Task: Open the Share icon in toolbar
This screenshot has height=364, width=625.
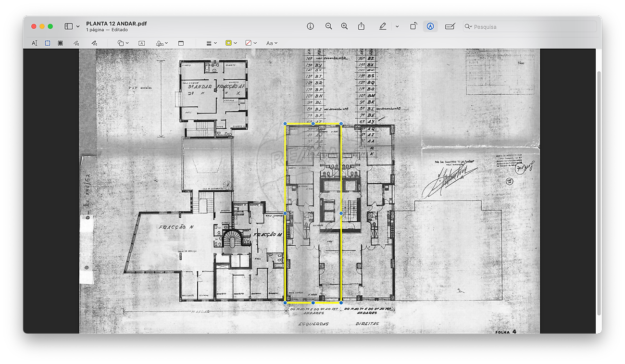Action: (361, 26)
